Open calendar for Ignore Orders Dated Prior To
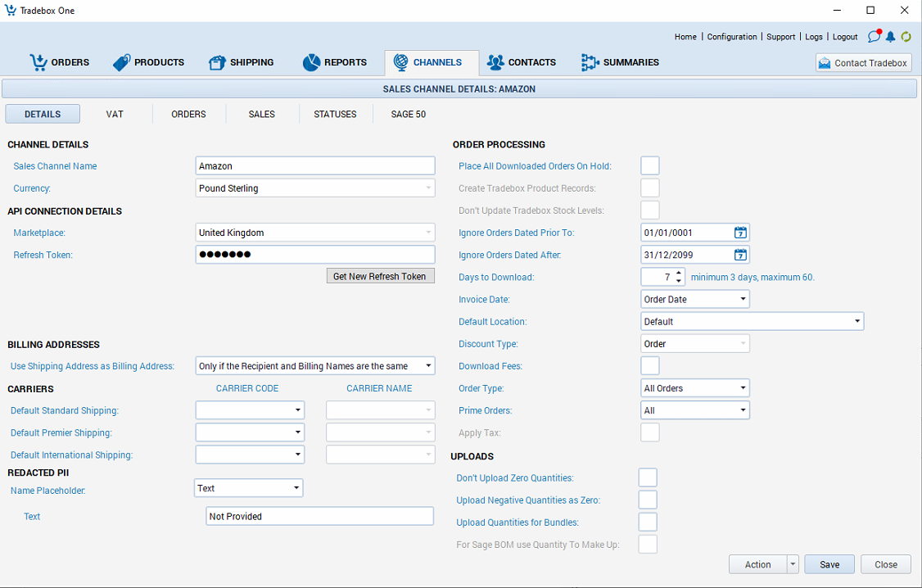The width and height of the screenshot is (922, 588). tap(740, 233)
